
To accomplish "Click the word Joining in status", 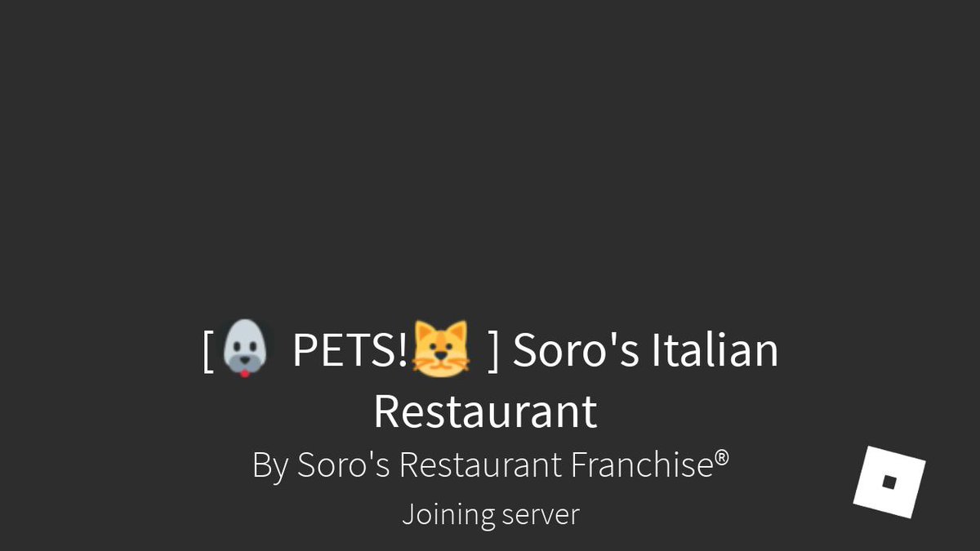I will pos(448,514).
